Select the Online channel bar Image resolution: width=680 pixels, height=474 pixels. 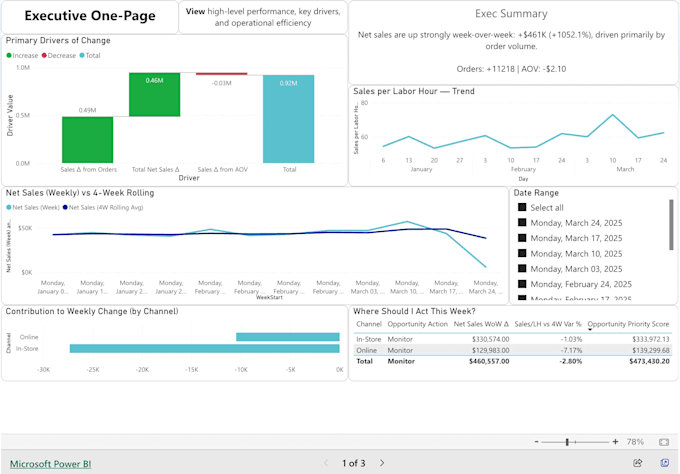pos(288,337)
